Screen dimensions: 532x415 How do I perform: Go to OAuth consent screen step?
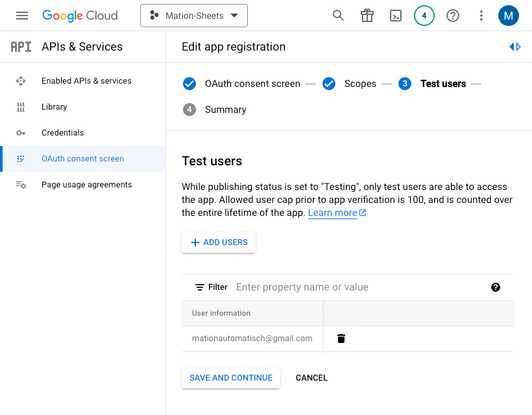pos(252,84)
